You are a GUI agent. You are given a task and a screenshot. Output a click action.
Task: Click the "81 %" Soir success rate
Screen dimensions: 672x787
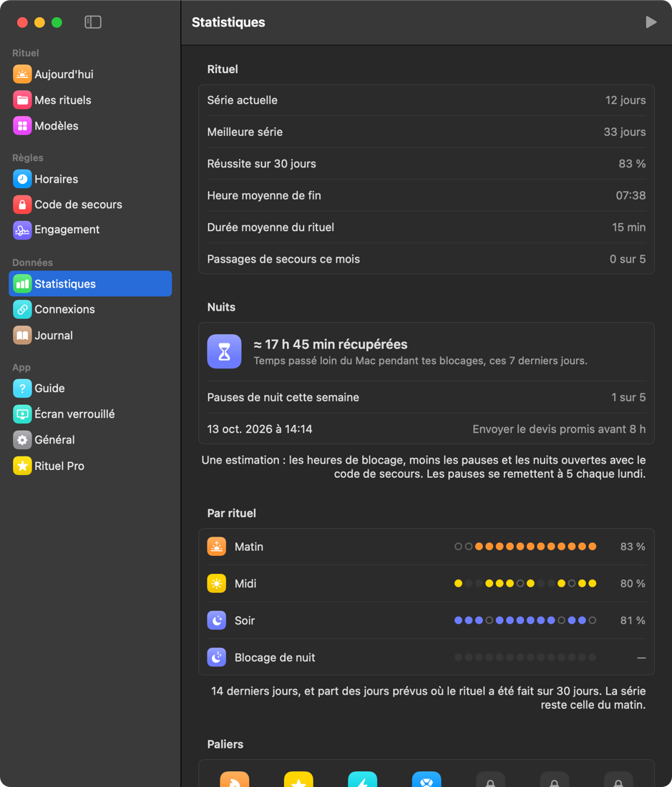633,620
